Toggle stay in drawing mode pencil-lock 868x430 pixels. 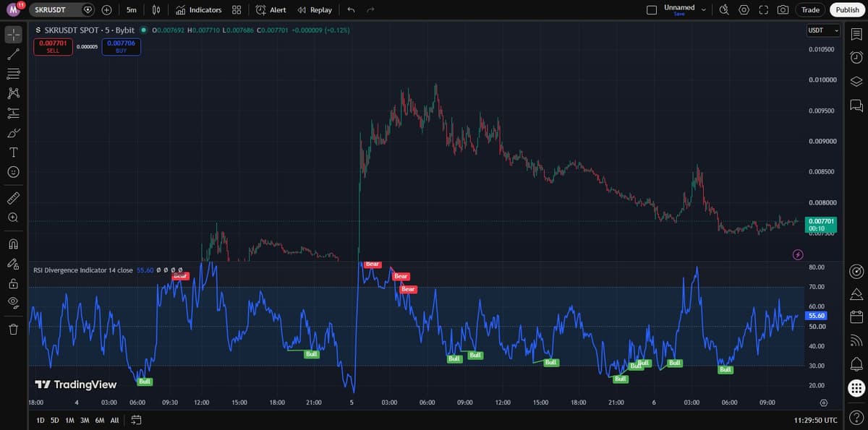13,263
